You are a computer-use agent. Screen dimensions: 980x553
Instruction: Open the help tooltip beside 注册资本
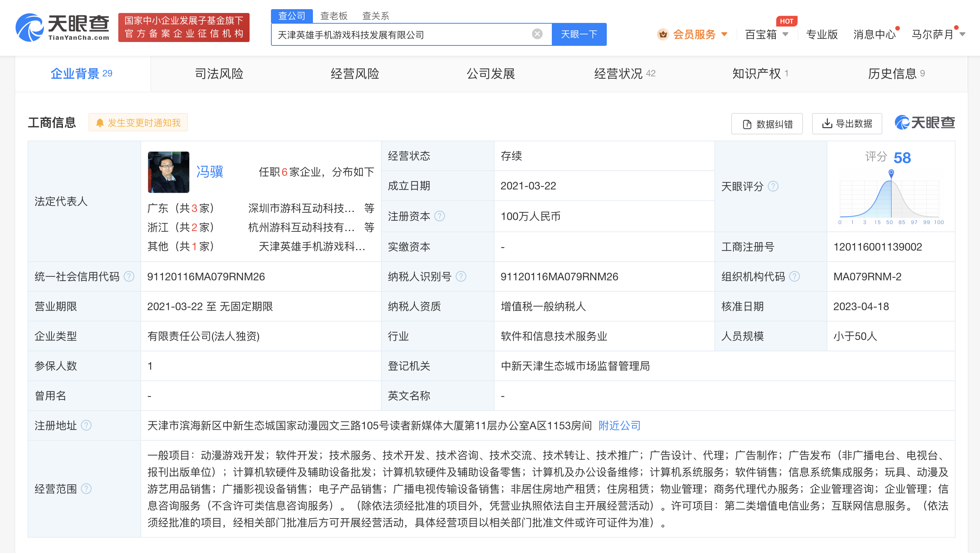439,216
